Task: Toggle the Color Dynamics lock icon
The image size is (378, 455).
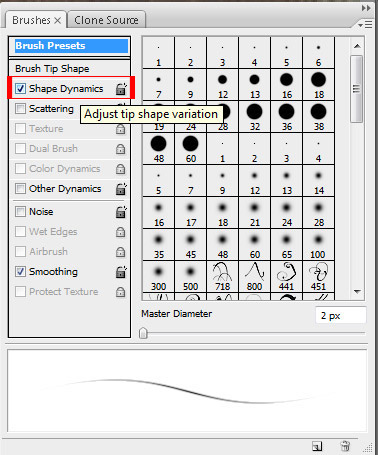Action: coord(120,169)
